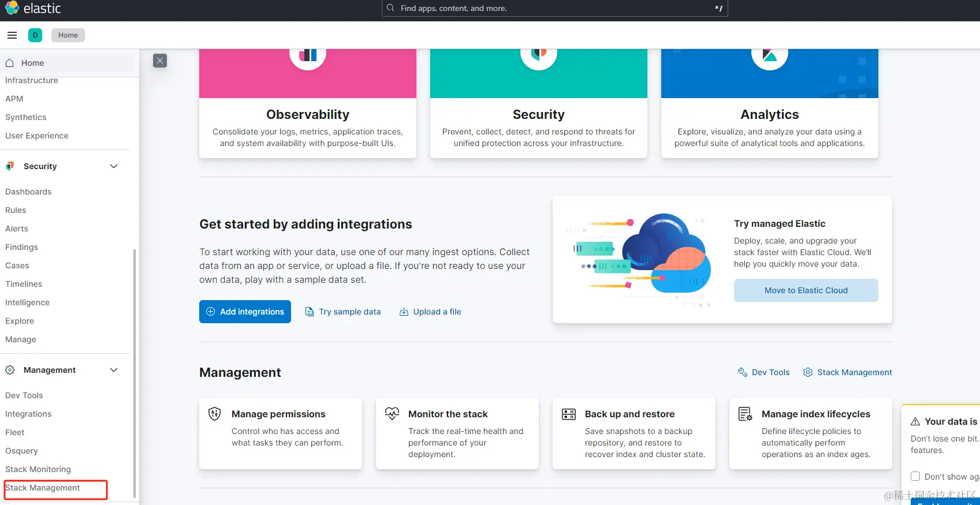980x505 pixels.
Task: Open the Try sample data link
Action: pos(343,312)
